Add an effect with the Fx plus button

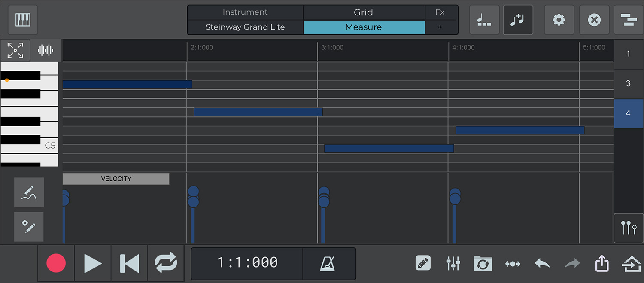pos(440,27)
